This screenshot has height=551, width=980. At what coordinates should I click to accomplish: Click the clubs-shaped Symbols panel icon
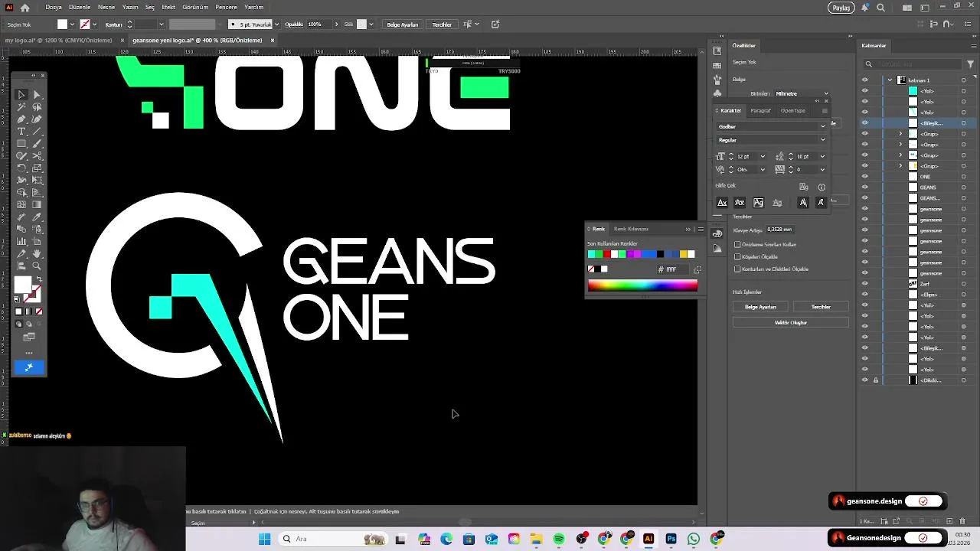coord(717,93)
